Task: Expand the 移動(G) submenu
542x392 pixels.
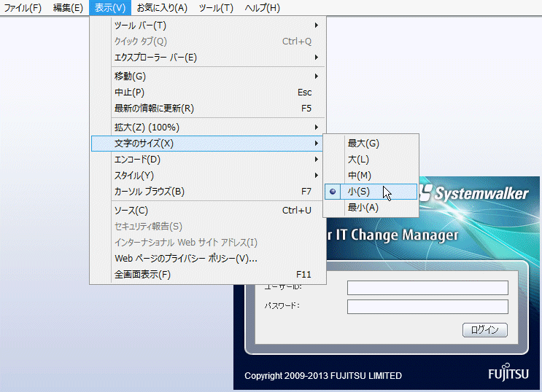Action: tap(208, 76)
